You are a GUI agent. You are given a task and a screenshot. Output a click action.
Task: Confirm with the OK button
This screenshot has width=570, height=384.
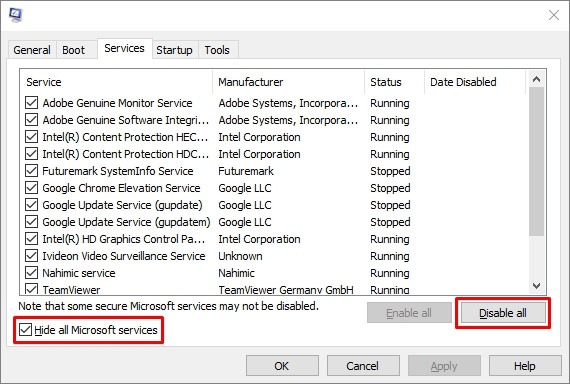(282, 365)
